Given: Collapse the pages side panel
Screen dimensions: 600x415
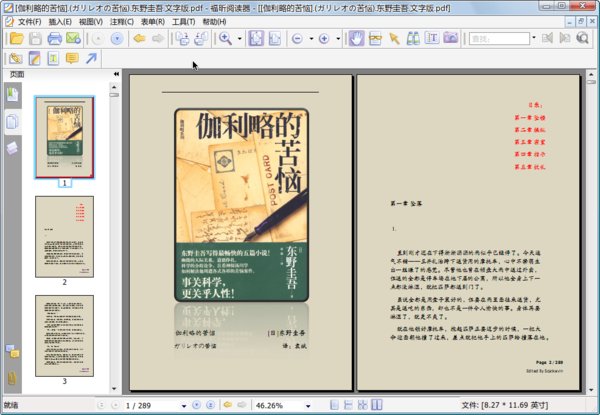Looking at the screenshot, I should click(116, 75).
